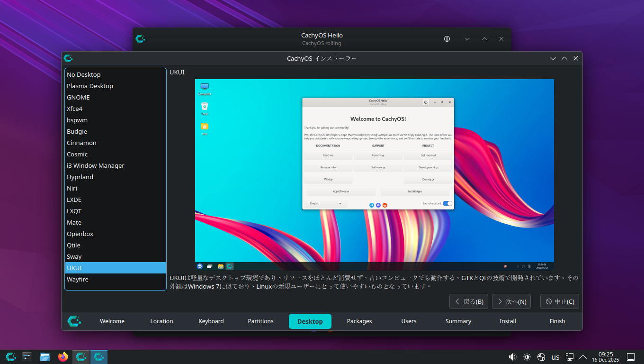This screenshot has height=364, width=644.
Task: Click the installer window's title bar app icon
Action: click(x=68, y=58)
